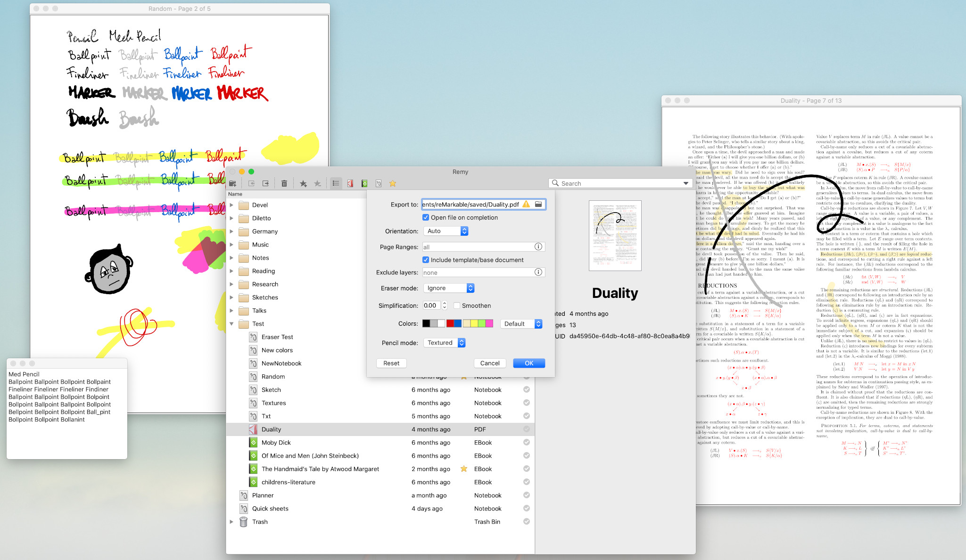Click the Reset button
Screen dimensions: 966x560
click(x=391, y=363)
